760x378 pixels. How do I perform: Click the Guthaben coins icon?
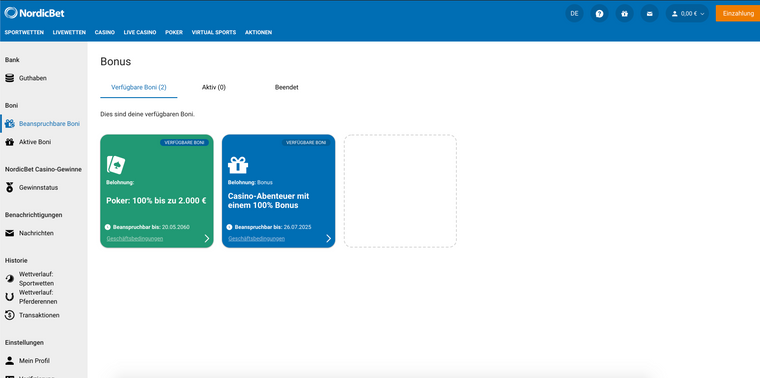[x=10, y=78]
